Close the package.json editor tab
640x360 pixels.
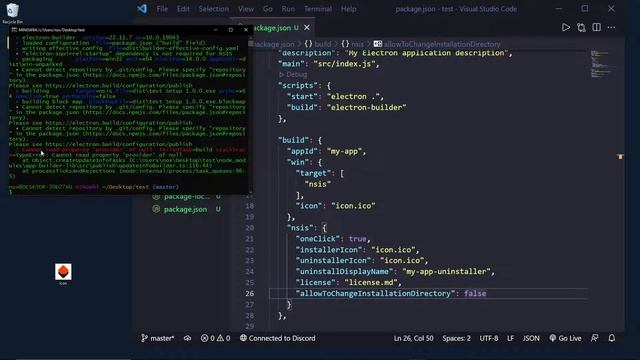click(x=307, y=28)
